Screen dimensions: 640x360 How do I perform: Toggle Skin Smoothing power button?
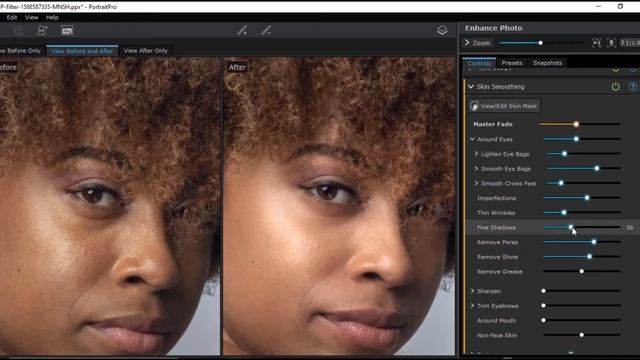[x=616, y=87]
